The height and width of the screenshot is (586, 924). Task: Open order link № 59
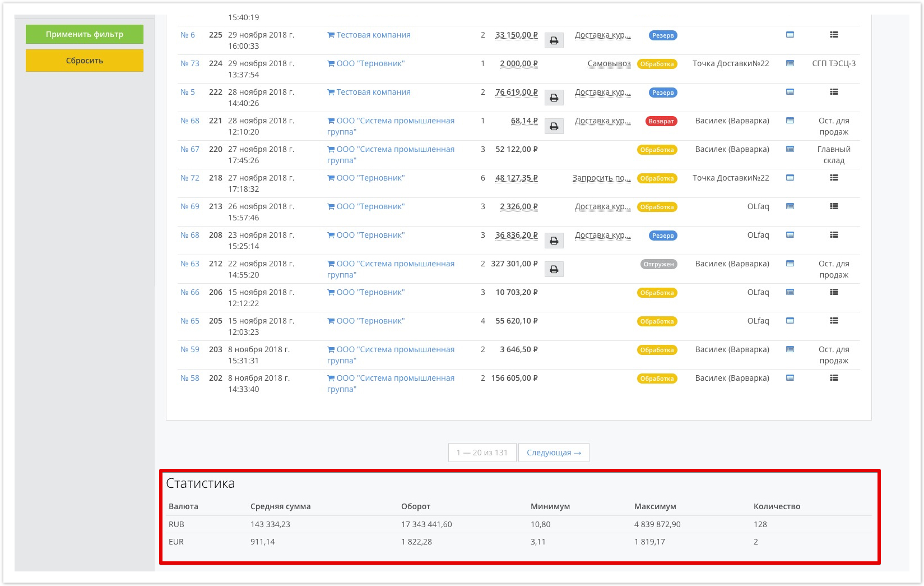tap(190, 349)
